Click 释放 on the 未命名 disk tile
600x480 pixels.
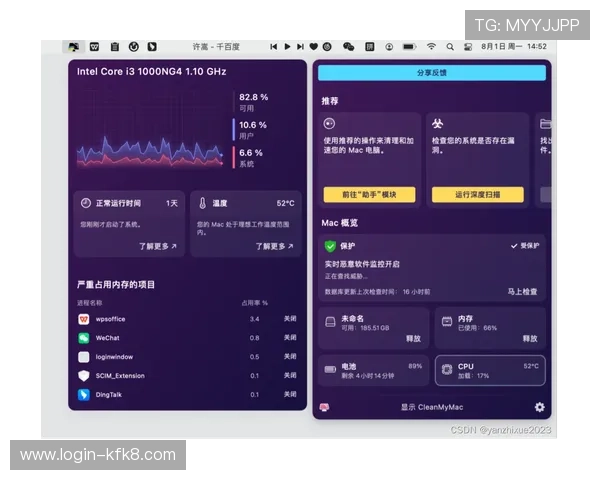click(413, 338)
